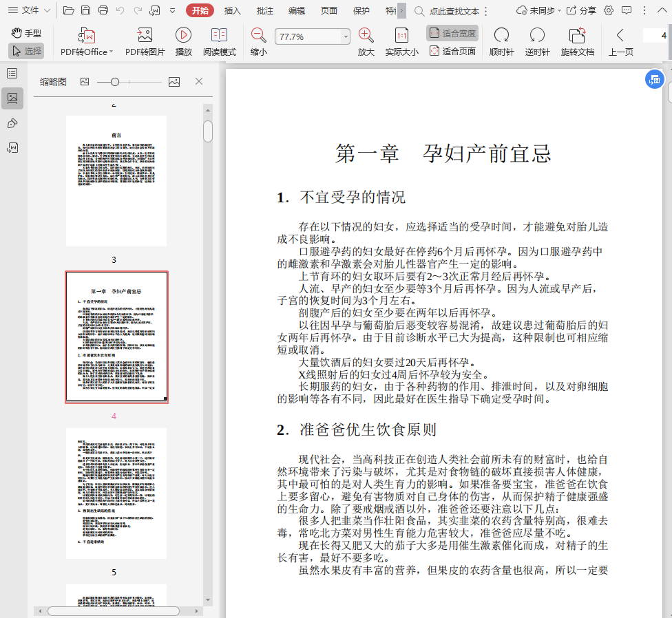The width and height of the screenshot is (672, 618).
Task: Click the smaller thumbnail size icon
Action: pos(85,82)
